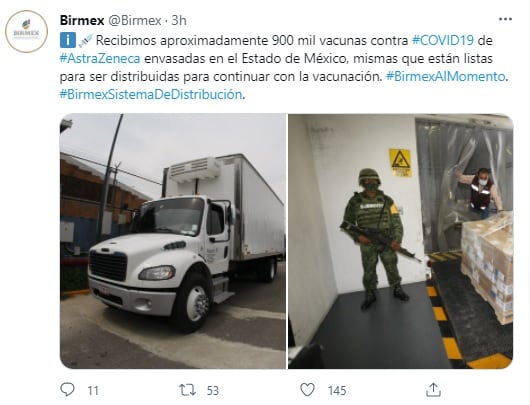Click the Birmex display name
The height and width of the screenshot is (405, 530).
[x=82, y=21]
